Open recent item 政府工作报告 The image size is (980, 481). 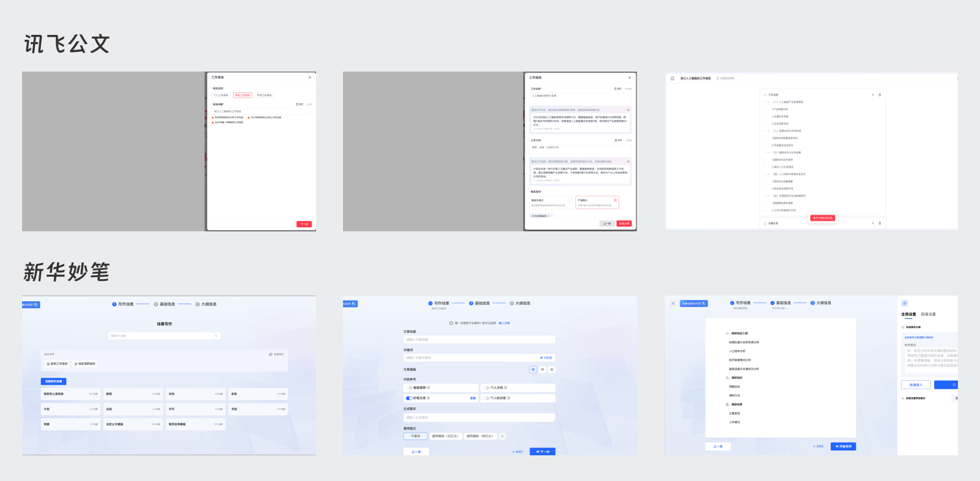pos(58,364)
